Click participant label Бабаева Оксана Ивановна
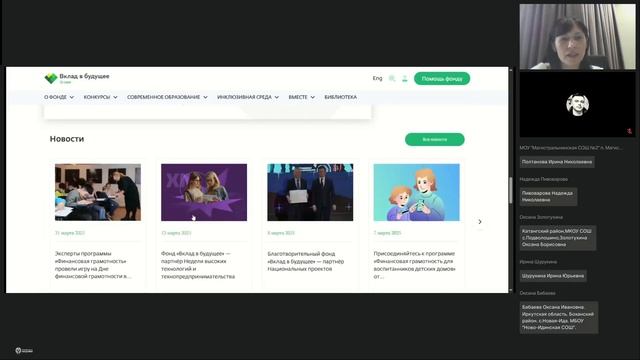The image size is (640, 360). pyautogui.click(x=558, y=317)
